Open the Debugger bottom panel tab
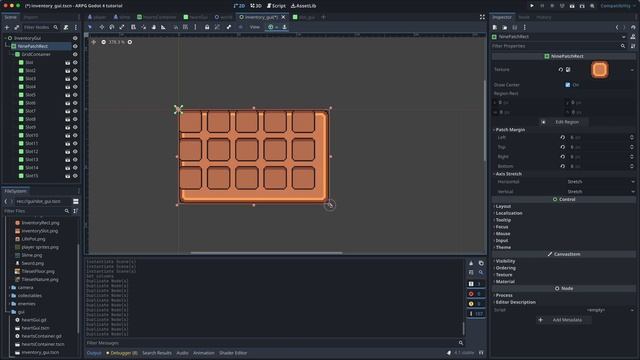This screenshot has width=640, height=360. (122, 353)
